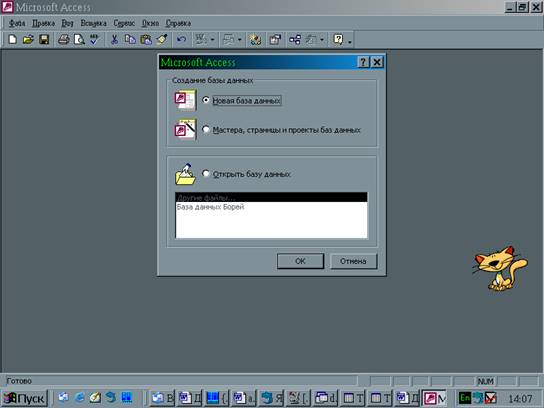Click the Print toolbar icon
Viewport: 544px width, 408px height.
(x=63, y=40)
